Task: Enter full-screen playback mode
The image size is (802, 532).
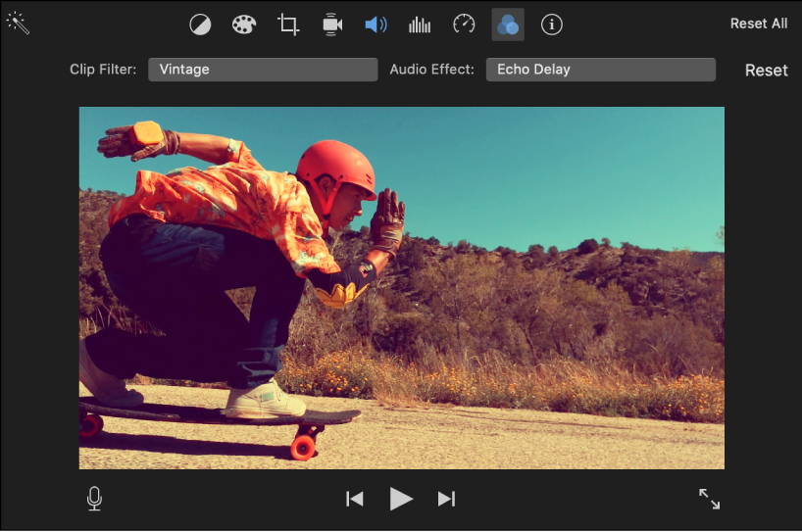Action: (x=709, y=499)
